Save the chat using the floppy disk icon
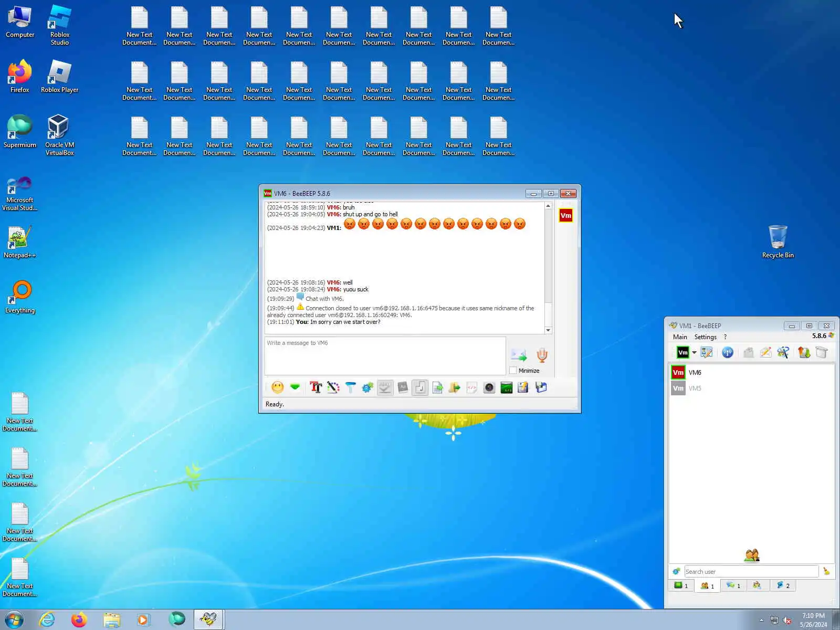The height and width of the screenshot is (630, 840). click(x=541, y=387)
